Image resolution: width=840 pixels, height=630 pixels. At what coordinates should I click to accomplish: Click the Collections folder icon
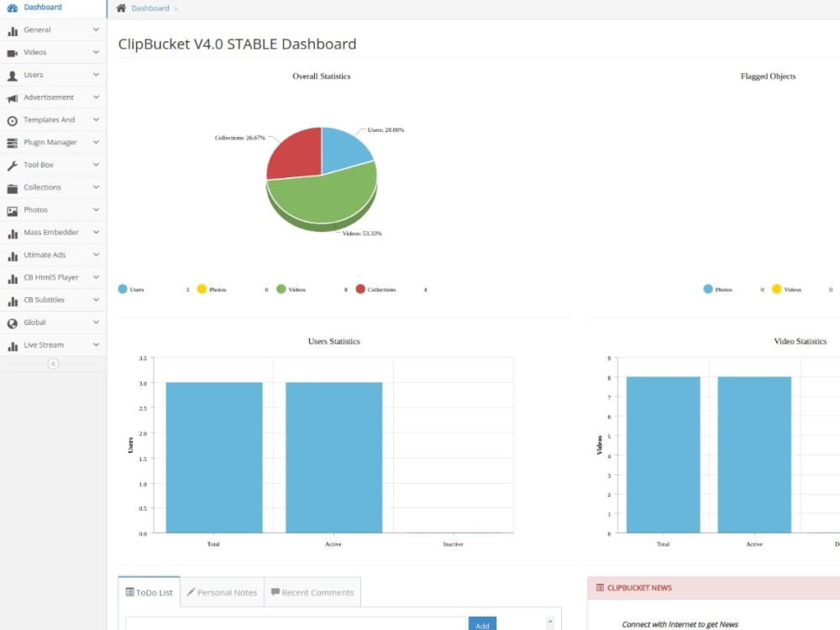click(x=13, y=188)
